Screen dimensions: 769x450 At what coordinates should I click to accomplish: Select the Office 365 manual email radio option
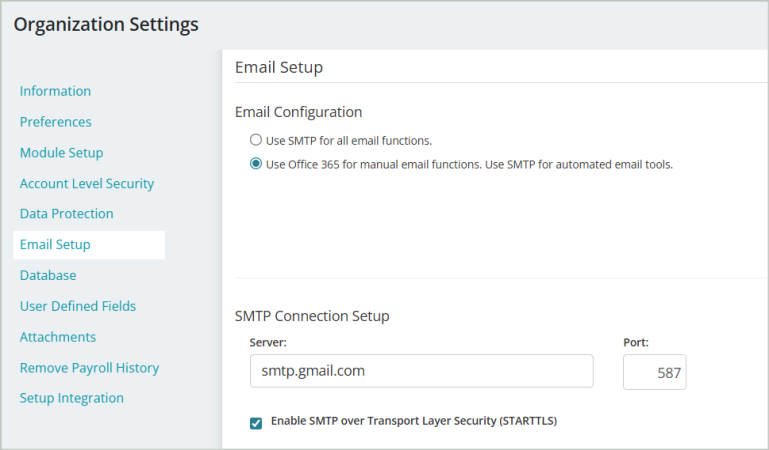coord(256,163)
